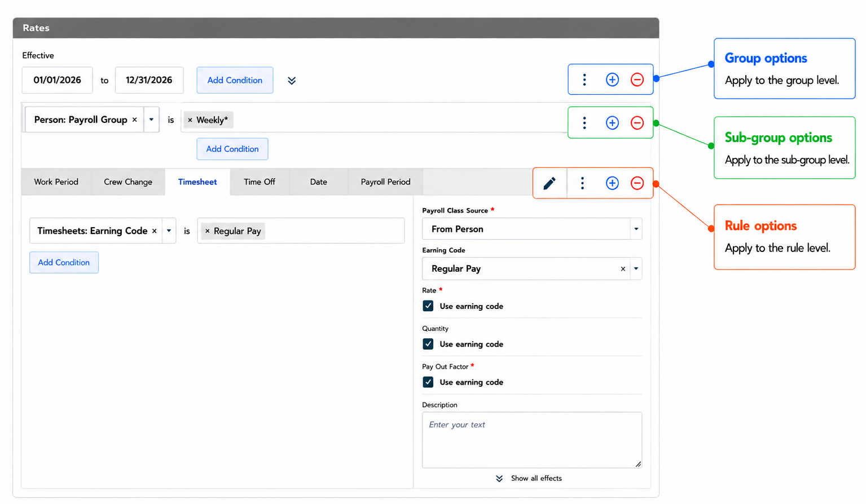866x504 pixels.
Task: Add a sub-group using plus icon
Action: pos(612,122)
